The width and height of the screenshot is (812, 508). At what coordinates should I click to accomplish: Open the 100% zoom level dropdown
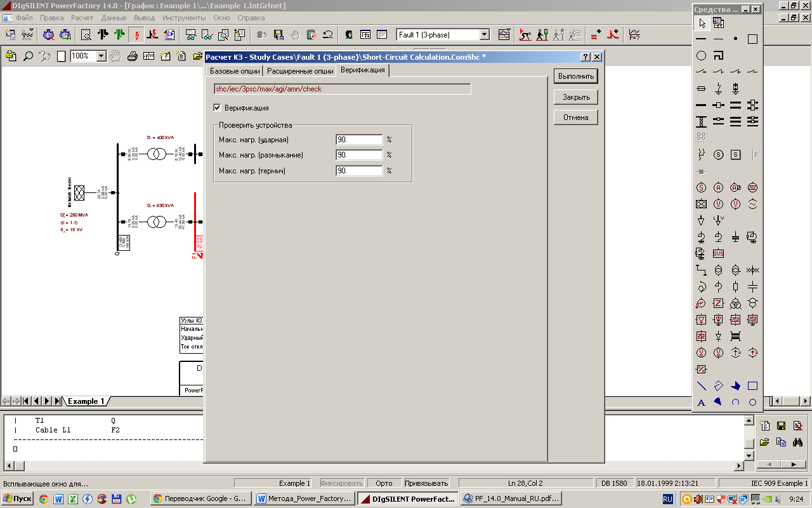[x=101, y=56]
